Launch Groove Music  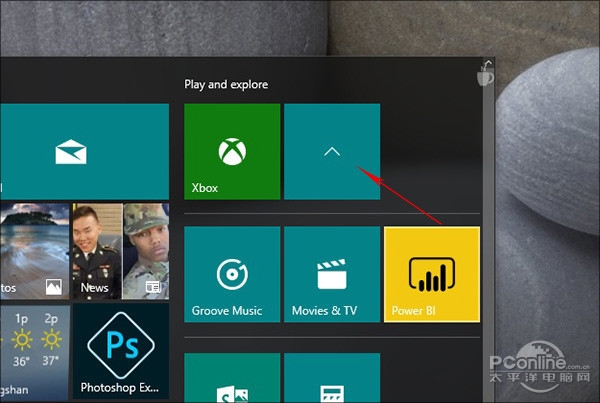(232, 274)
